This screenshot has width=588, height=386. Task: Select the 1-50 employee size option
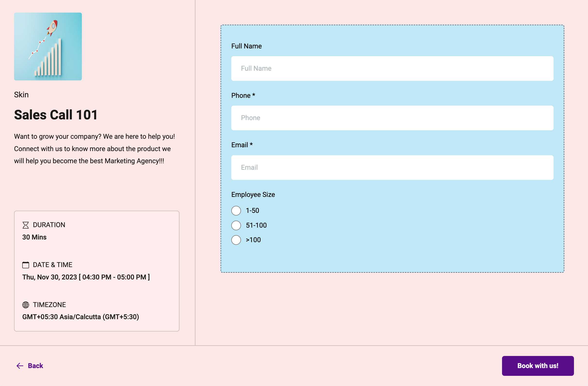(236, 210)
